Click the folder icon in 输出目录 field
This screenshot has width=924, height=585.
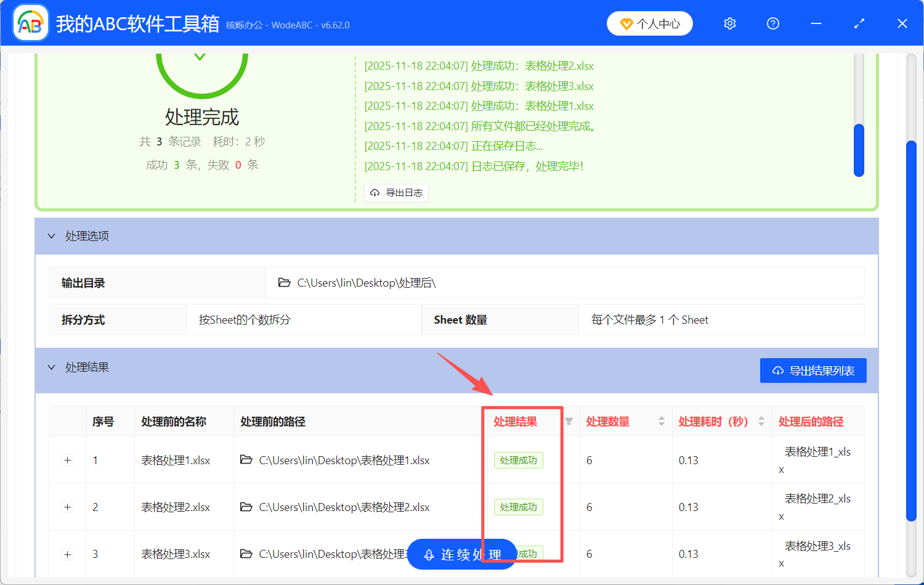tap(285, 282)
